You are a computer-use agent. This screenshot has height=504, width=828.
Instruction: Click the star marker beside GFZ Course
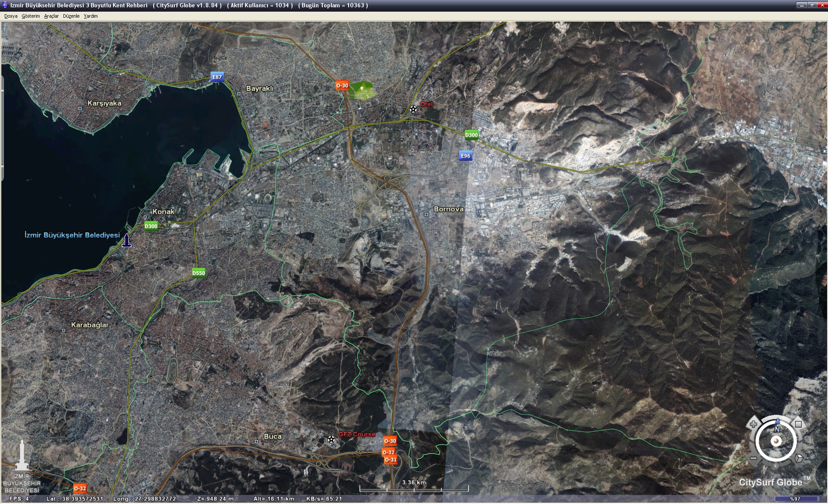click(331, 439)
